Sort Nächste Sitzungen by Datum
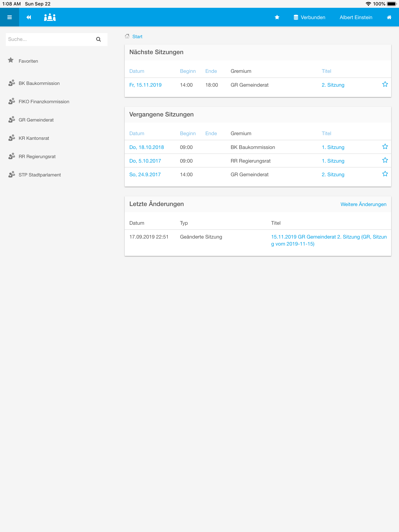Image resolution: width=399 pixels, height=532 pixels. (x=137, y=71)
